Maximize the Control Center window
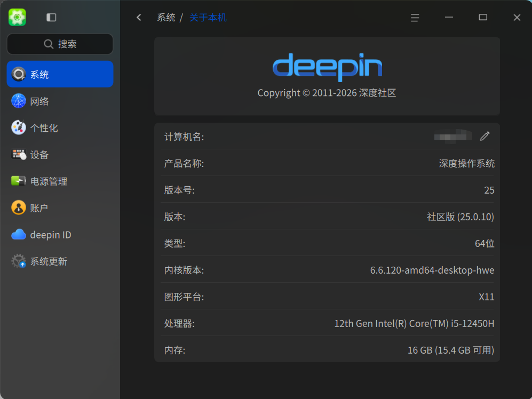The image size is (532, 399). click(x=483, y=17)
